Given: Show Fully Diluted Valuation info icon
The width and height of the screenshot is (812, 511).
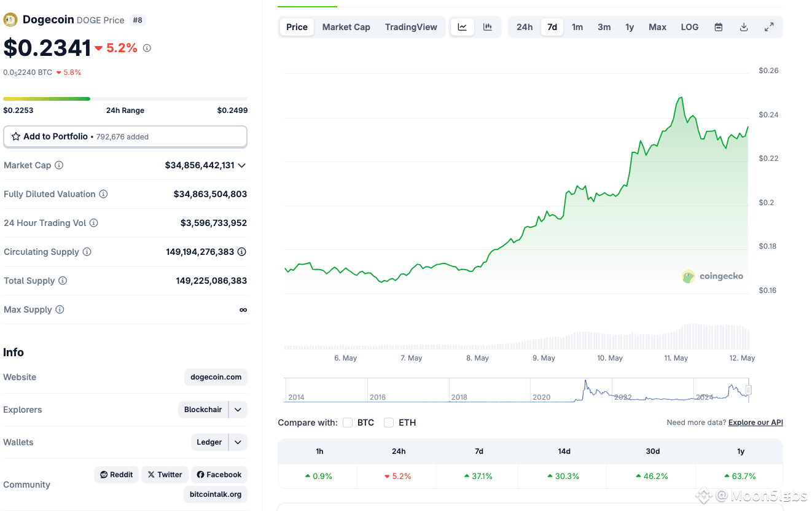Looking at the screenshot, I should pyautogui.click(x=103, y=194).
